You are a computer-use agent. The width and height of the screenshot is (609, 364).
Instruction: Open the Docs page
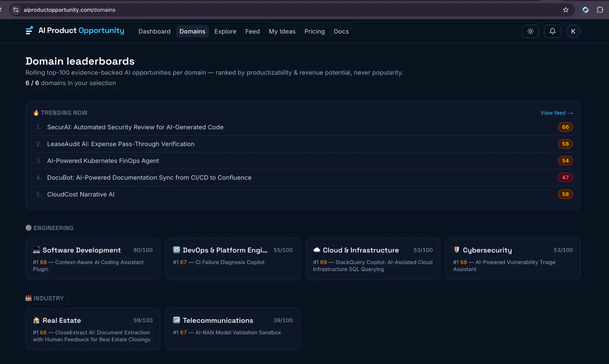pyautogui.click(x=341, y=31)
